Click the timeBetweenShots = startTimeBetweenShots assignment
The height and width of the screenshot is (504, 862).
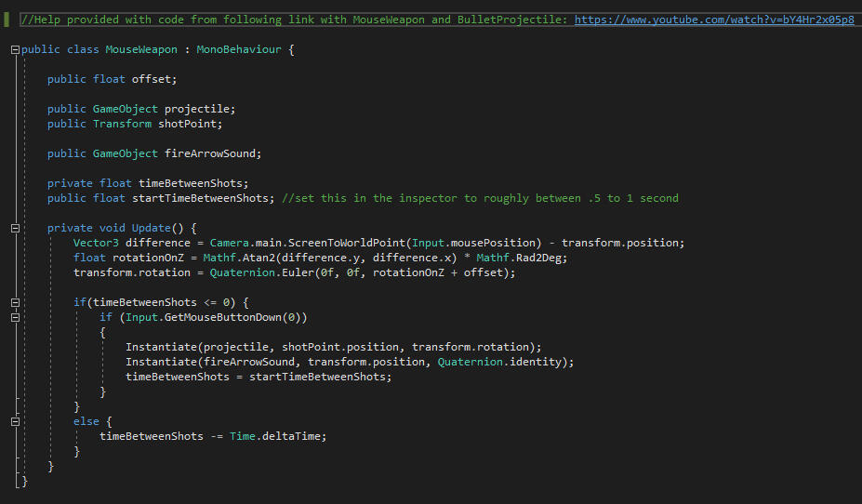coord(259,377)
